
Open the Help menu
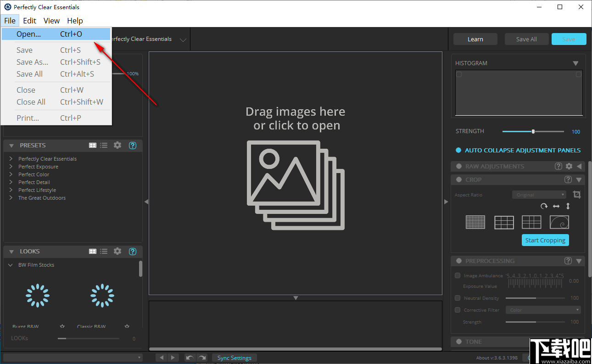[x=75, y=21]
